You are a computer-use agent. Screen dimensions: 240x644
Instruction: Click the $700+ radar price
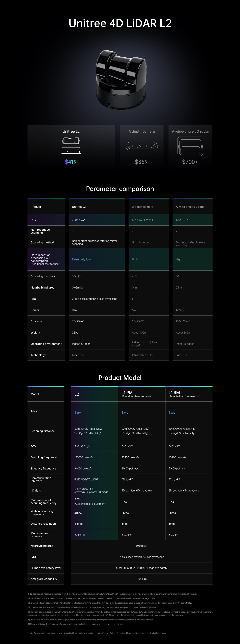tap(190, 162)
